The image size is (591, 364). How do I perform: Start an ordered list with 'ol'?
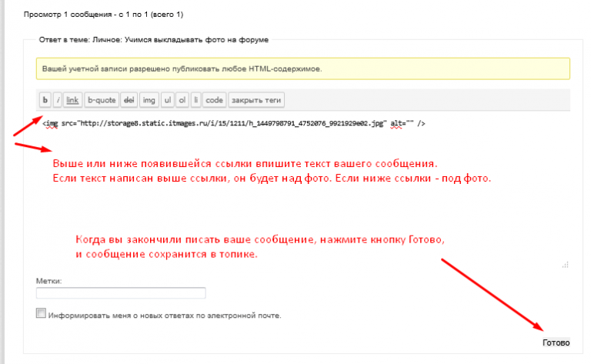click(182, 100)
